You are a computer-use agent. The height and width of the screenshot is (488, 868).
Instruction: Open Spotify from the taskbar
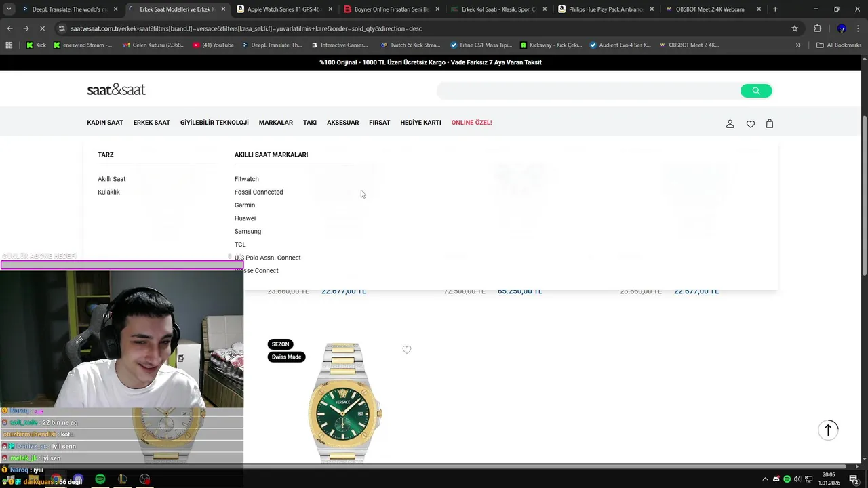100,479
